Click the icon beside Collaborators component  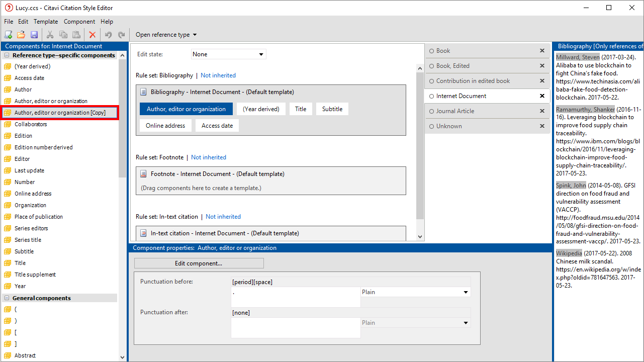[7, 124]
